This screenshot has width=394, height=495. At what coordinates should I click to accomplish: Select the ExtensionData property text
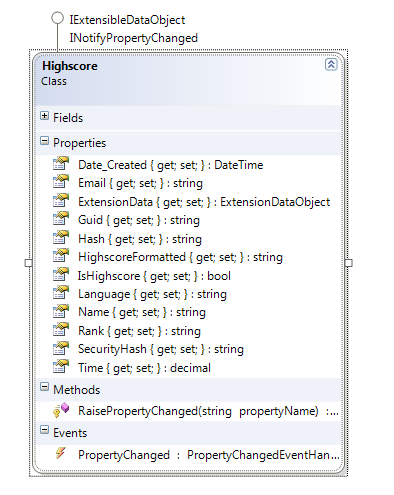click(x=204, y=202)
